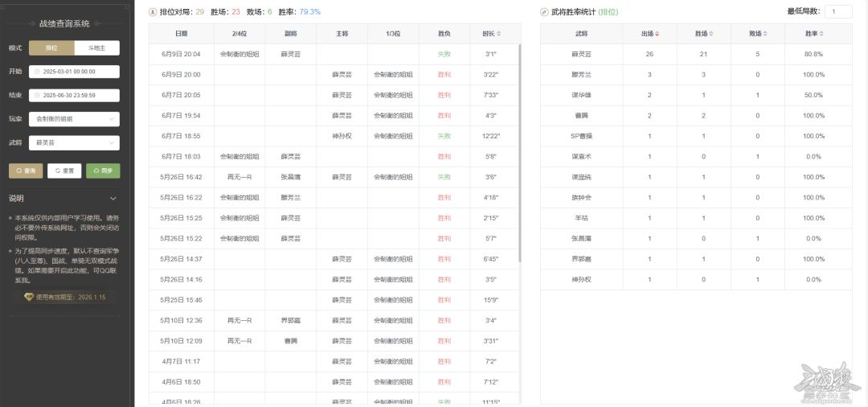Select the match row dated 6月9日 20:04
Viewport: 868px width, 407px height.
334,54
